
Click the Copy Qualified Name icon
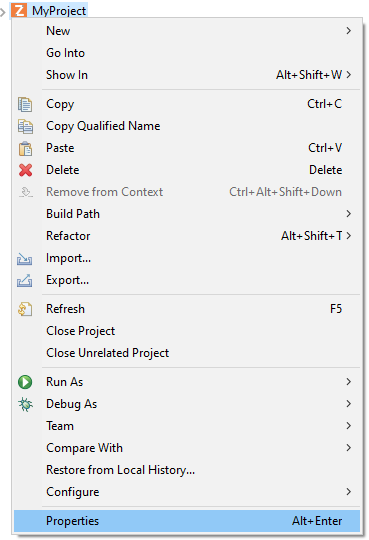pos(25,126)
